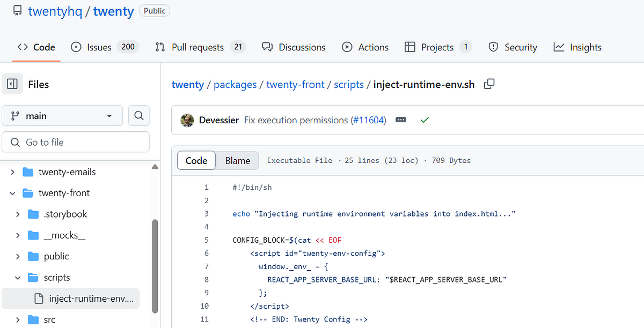Screen dimensions: 644x328
Task: Expand the public folder chevron
Action: tap(18, 256)
